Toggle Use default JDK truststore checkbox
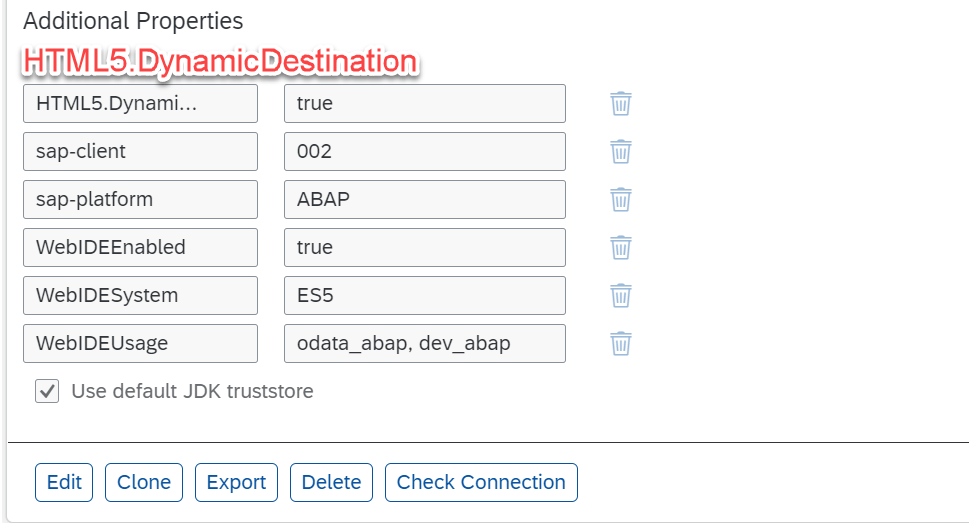Viewport: 969px width, 523px height. pyautogui.click(x=47, y=391)
